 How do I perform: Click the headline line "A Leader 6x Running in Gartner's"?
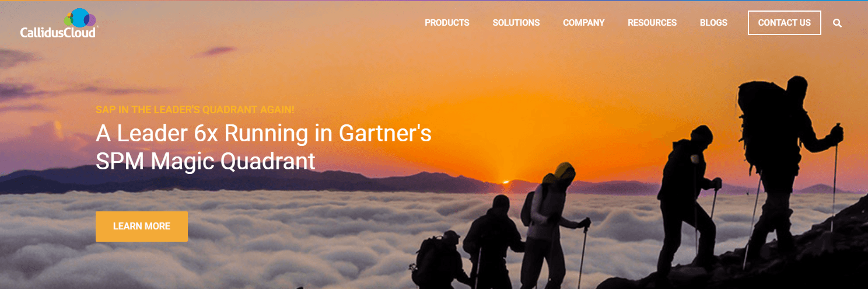(264, 134)
